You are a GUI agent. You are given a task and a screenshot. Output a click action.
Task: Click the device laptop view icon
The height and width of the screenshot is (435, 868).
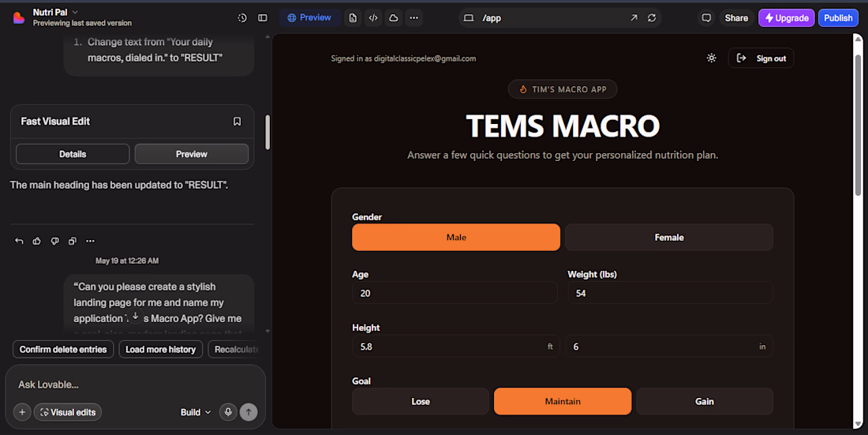pyautogui.click(x=468, y=17)
